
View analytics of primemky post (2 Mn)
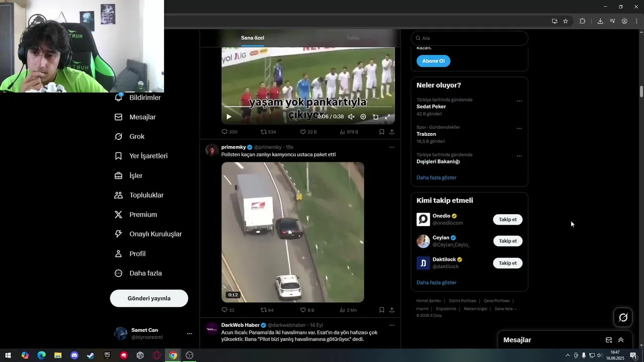[x=348, y=310]
